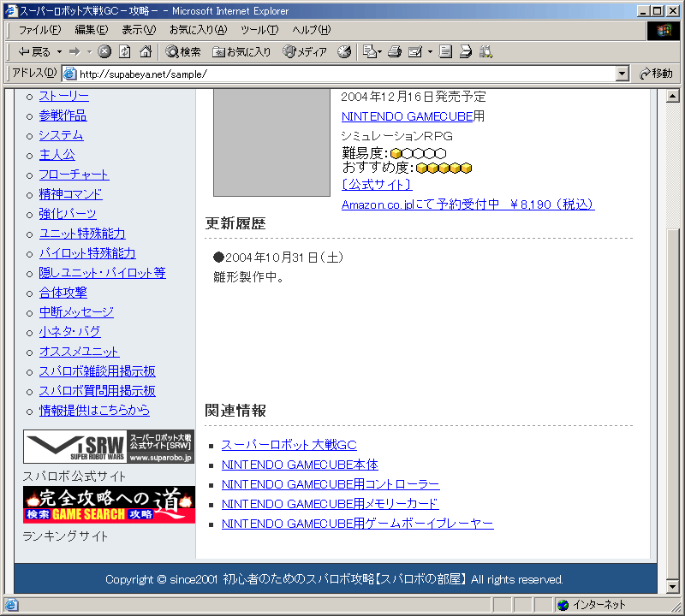Open the ツール(T) menu
The height and width of the screenshot is (616, 685).
click(x=259, y=30)
